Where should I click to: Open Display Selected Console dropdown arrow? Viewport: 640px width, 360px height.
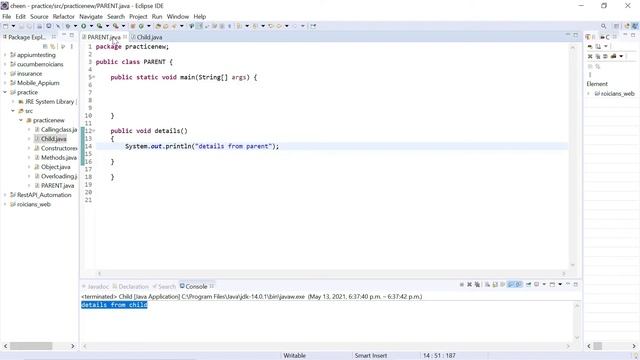pos(544,284)
